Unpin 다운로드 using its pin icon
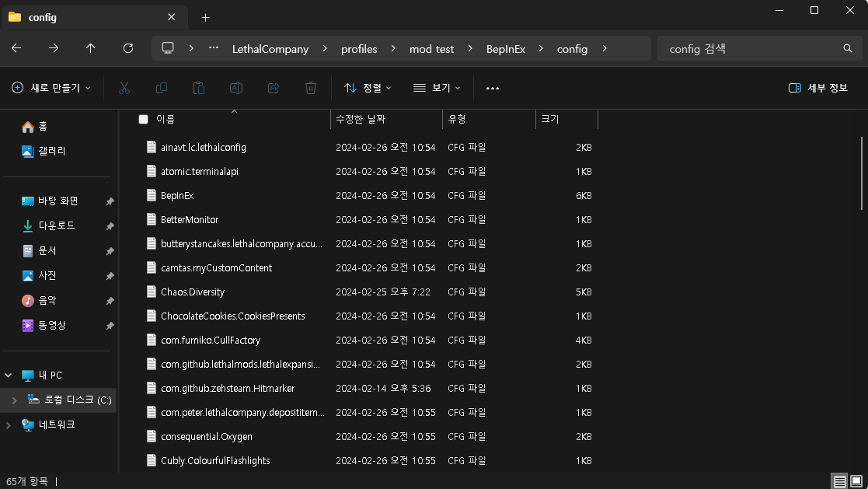868x489 pixels. [x=110, y=226]
